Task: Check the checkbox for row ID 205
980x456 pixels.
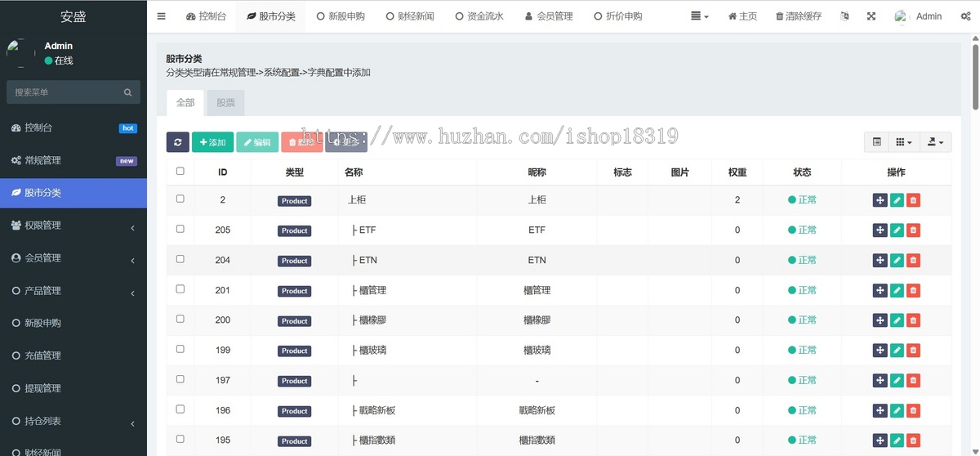Action: click(180, 229)
